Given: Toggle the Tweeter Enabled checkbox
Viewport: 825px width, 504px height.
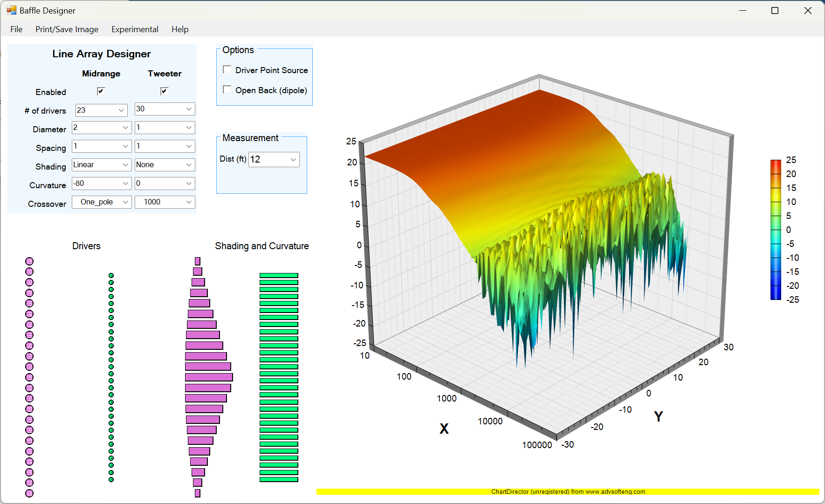Looking at the screenshot, I should tap(164, 91).
